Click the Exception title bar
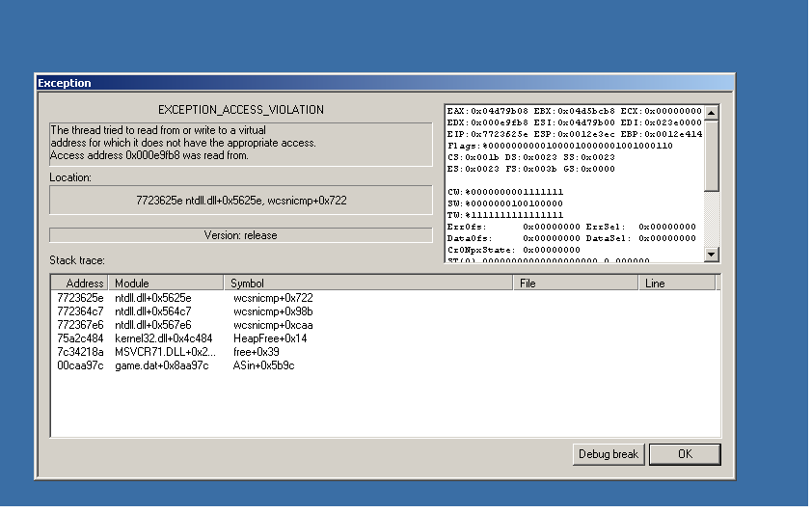Image resolution: width=812 pixels, height=513 pixels. [386, 83]
